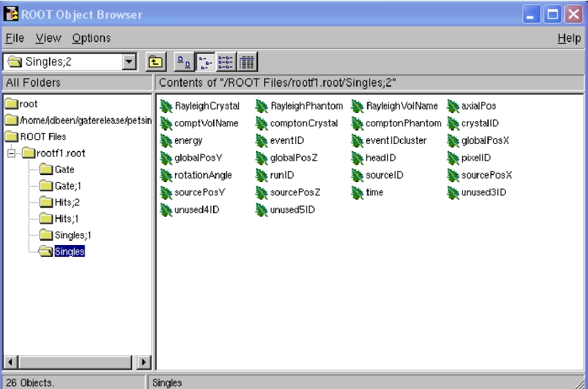Select rootf1.root in folder tree

[x=54, y=153]
